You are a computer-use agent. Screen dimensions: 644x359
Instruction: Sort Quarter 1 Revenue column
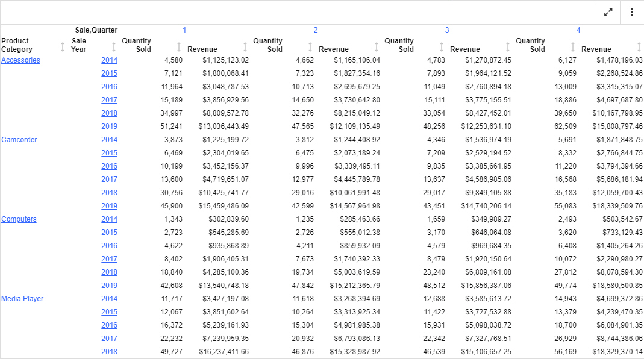245,46
